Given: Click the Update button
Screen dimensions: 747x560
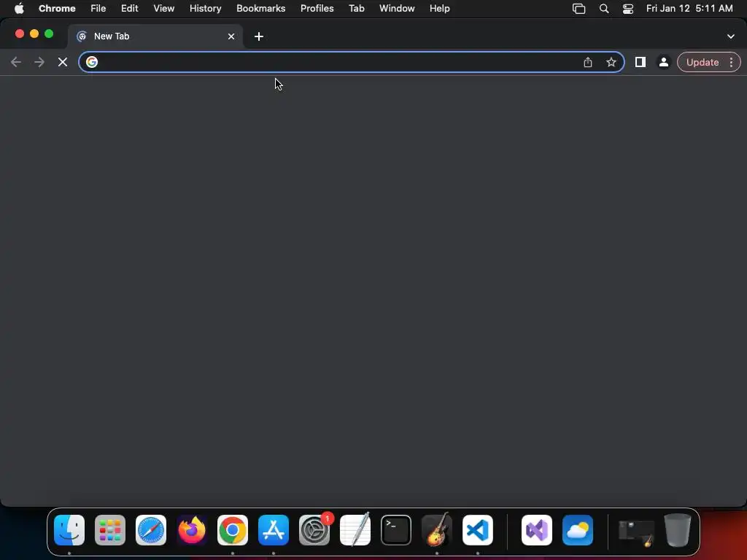Looking at the screenshot, I should (x=703, y=63).
